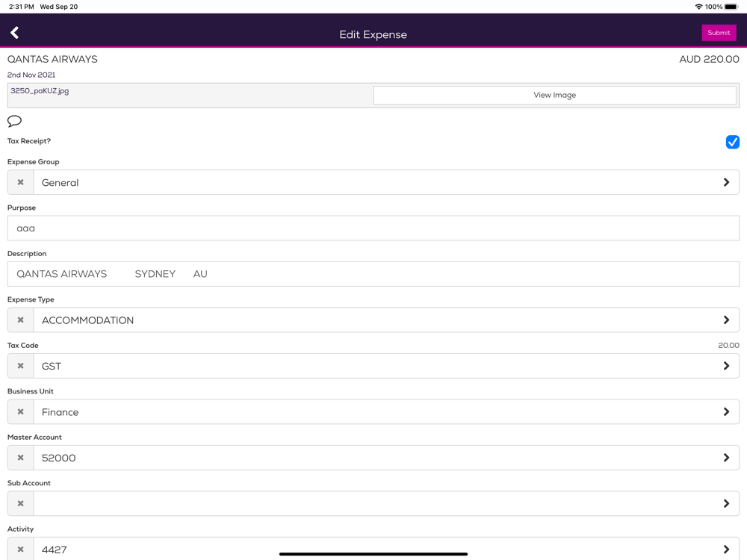The image size is (747, 560).
Task: Open the View Image button
Action: [554, 96]
